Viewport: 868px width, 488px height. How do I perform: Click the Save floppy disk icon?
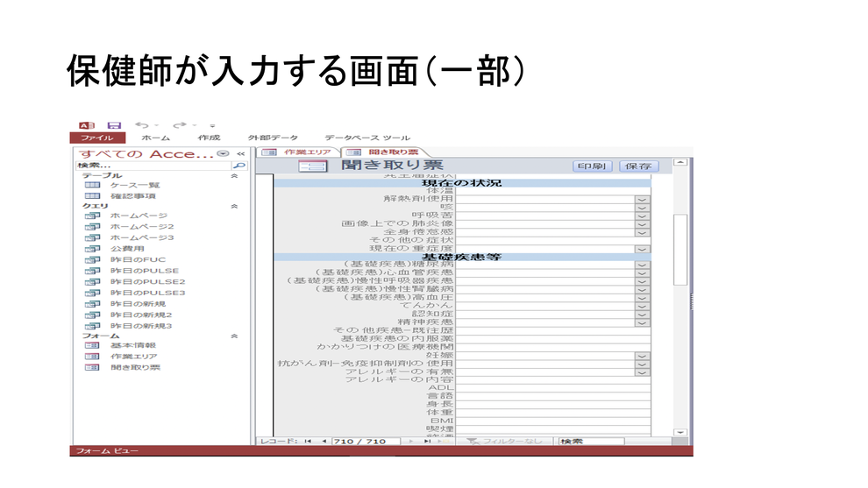[114, 125]
